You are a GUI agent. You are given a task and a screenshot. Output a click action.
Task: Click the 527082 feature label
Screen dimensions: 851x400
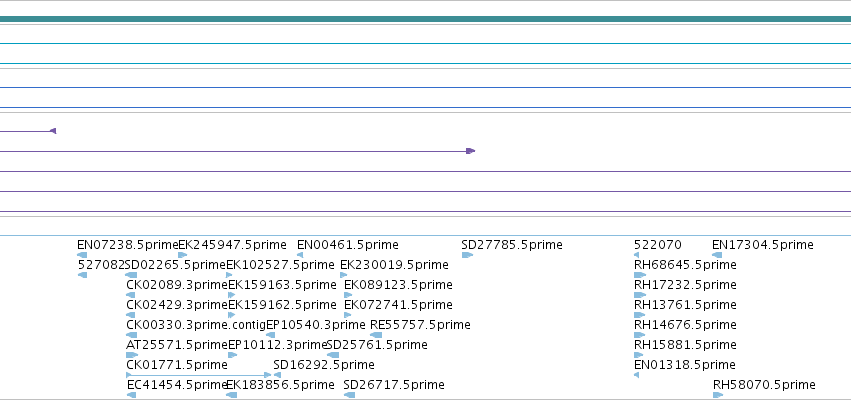click(x=101, y=265)
